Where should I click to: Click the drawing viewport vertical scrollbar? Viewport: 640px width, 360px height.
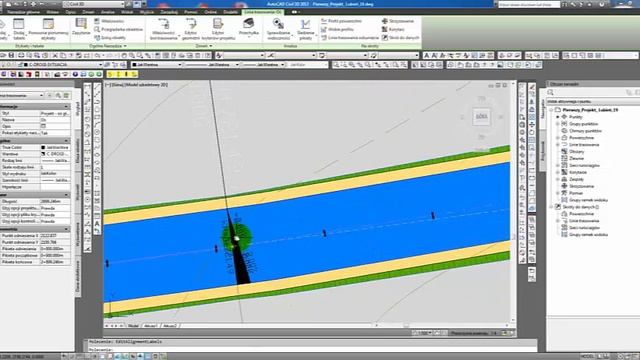(x=513, y=203)
